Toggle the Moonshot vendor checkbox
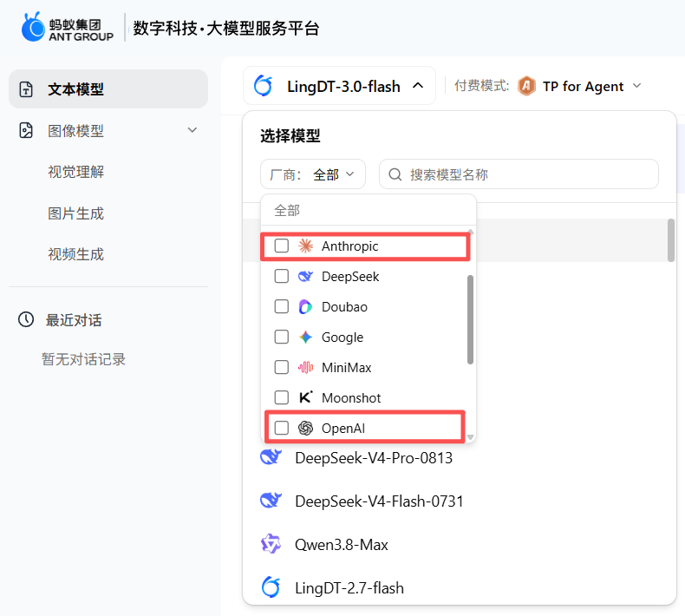The height and width of the screenshot is (616, 685). [x=281, y=397]
